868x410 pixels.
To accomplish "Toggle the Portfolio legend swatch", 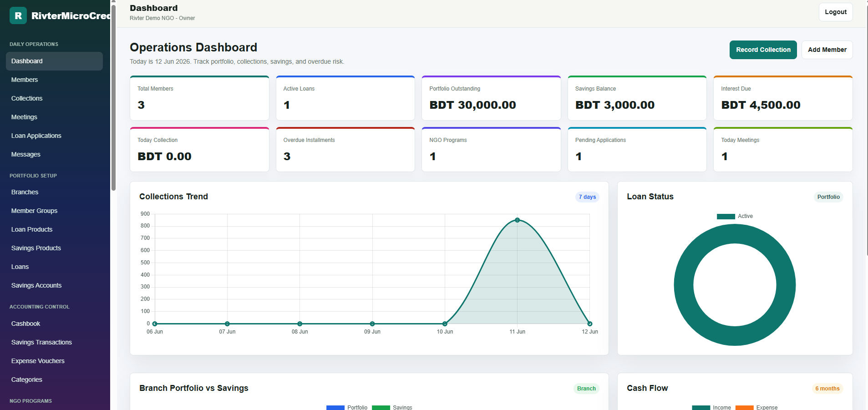I will click(335, 407).
